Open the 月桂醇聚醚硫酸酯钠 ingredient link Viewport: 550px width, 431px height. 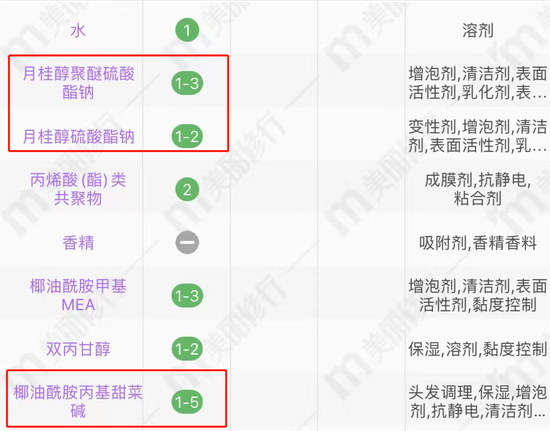pos(79,83)
